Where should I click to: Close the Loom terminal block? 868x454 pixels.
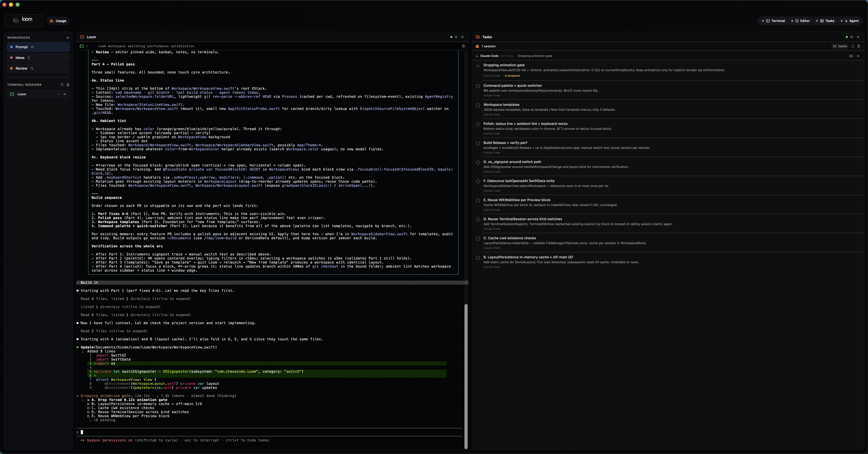tap(463, 37)
